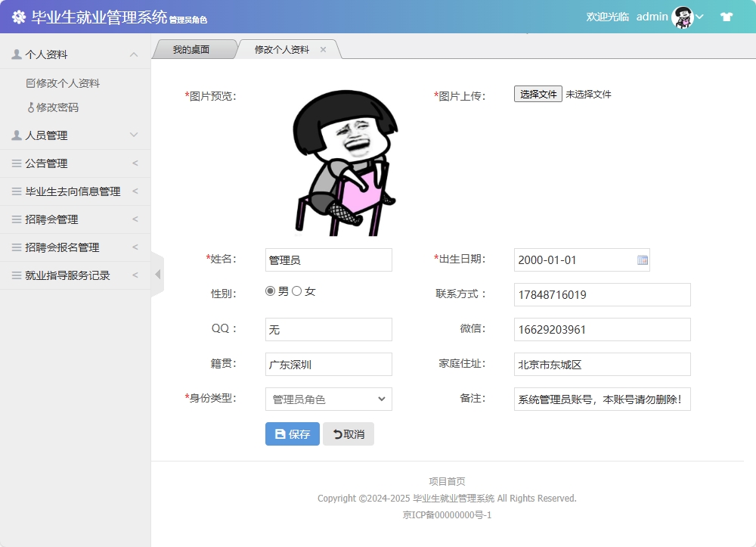
Task: Click the 保存 save button
Action: pyautogui.click(x=292, y=434)
